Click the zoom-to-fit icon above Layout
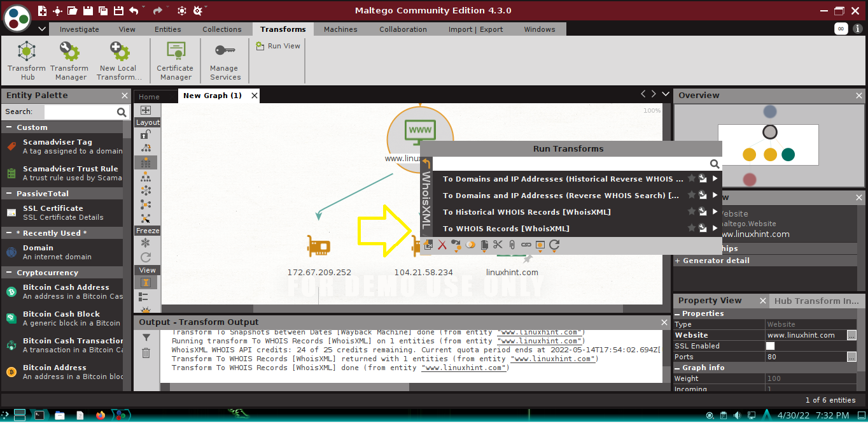Image resolution: width=868 pixels, height=423 pixels. 146,110
